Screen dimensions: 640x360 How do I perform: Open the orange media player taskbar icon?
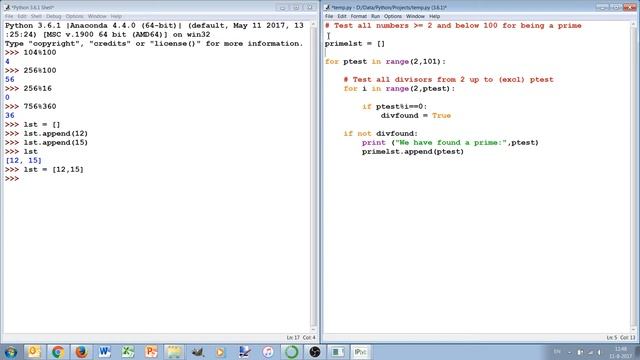(x=220, y=352)
